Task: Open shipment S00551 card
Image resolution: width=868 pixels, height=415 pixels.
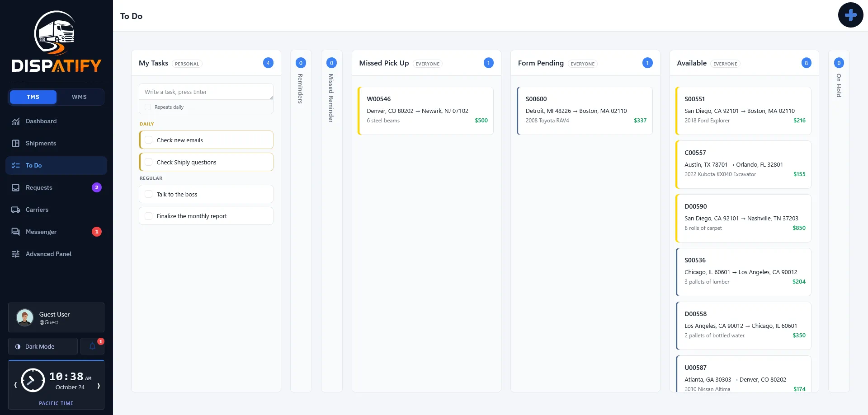Action: tap(743, 111)
